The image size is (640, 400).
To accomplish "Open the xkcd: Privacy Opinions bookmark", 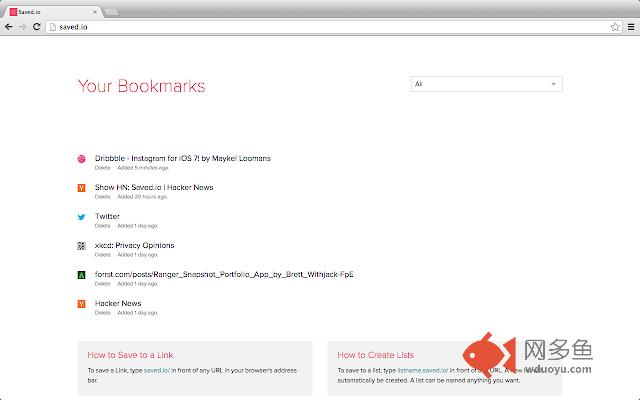I will [134, 245].
